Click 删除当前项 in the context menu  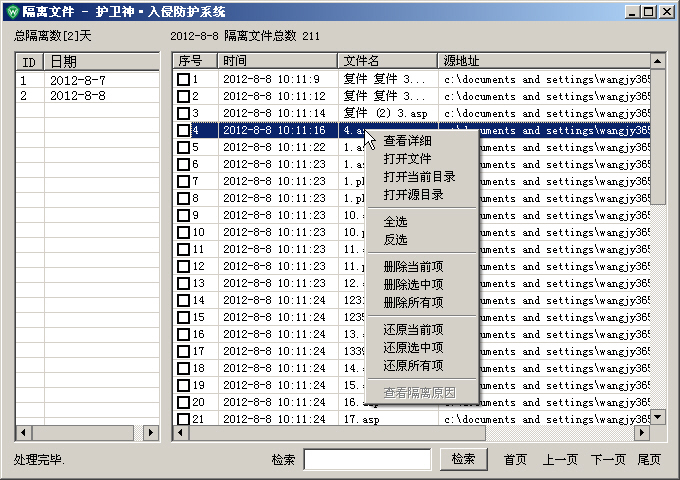413,266
